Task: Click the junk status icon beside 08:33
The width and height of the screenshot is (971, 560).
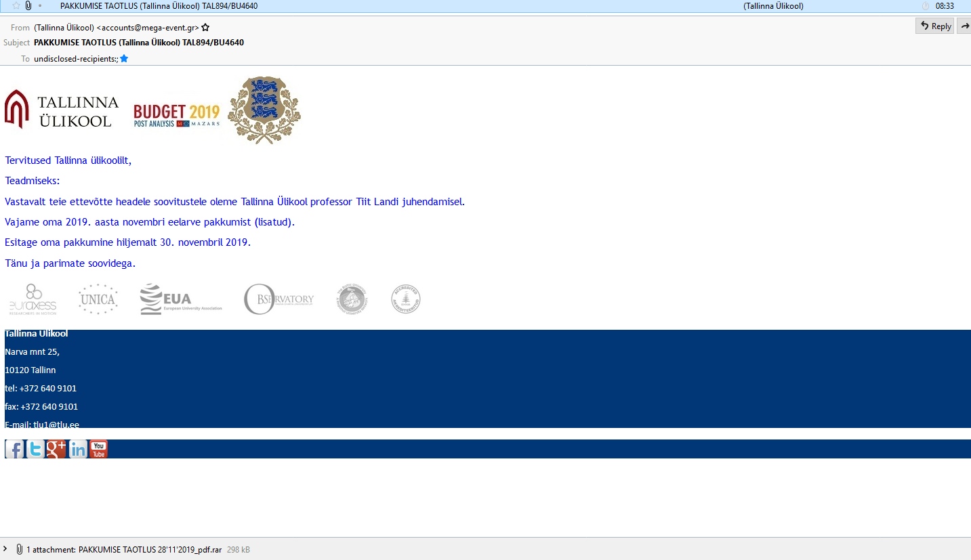Action: [926, 6]
